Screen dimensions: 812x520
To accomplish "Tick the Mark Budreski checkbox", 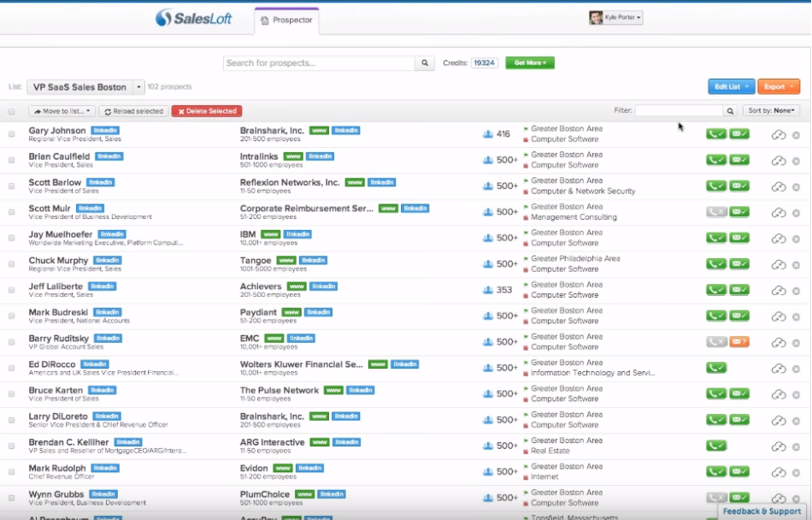I will coord(11,316).
